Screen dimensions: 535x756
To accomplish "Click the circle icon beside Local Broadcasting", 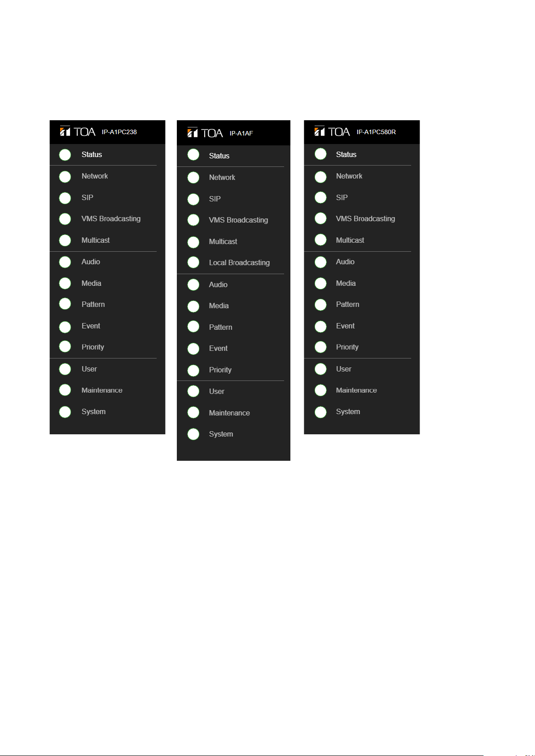I will [193, 262].
